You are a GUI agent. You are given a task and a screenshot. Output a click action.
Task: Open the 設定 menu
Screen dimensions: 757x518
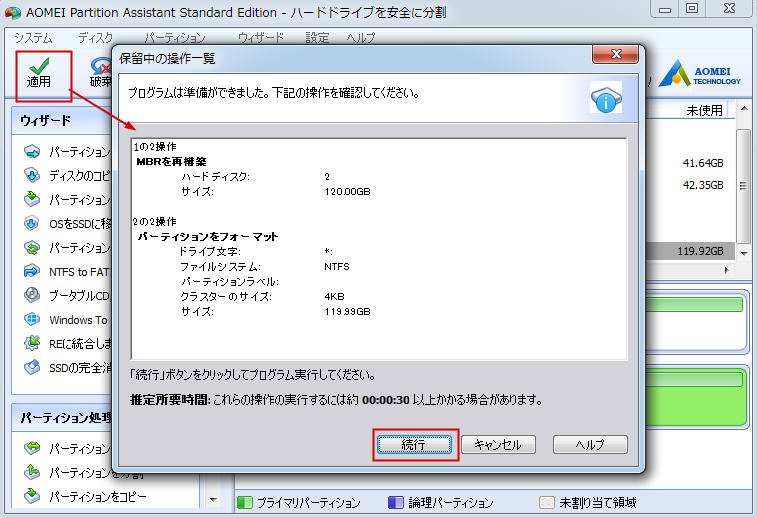click(317, 38)
